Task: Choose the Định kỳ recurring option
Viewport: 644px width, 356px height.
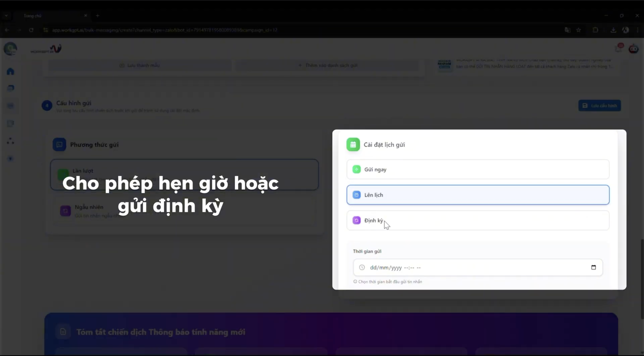Action: pos(478,220)
